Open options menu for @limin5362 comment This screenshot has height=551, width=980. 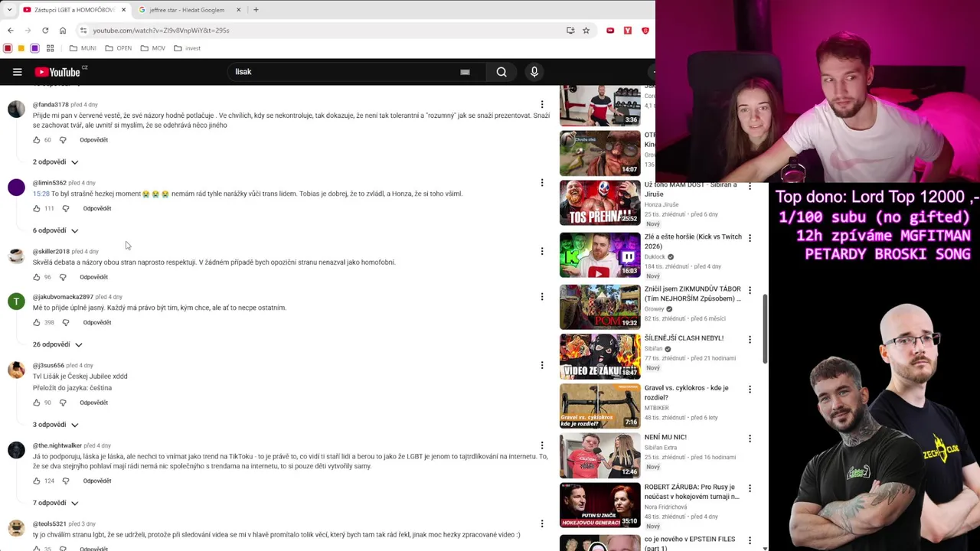(542, 183)
